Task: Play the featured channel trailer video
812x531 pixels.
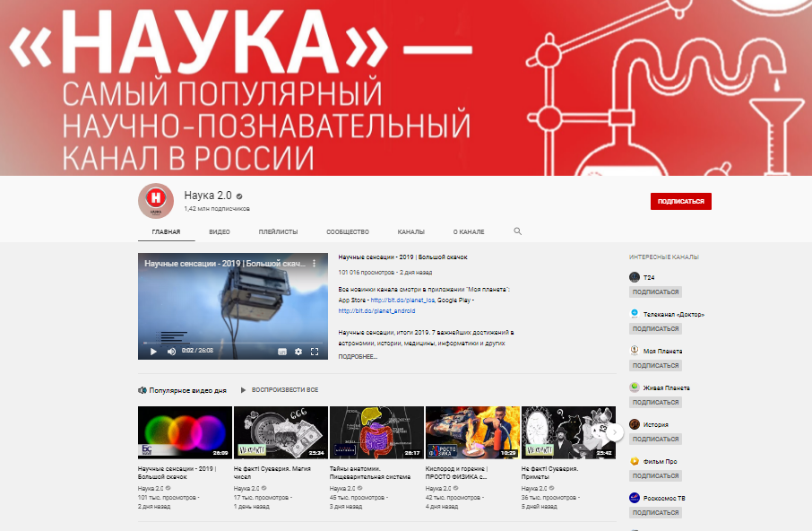Action: [153, 352]
